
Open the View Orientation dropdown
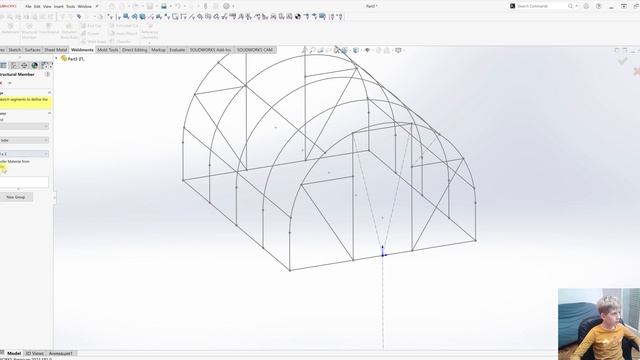click(x=346, y=50)
